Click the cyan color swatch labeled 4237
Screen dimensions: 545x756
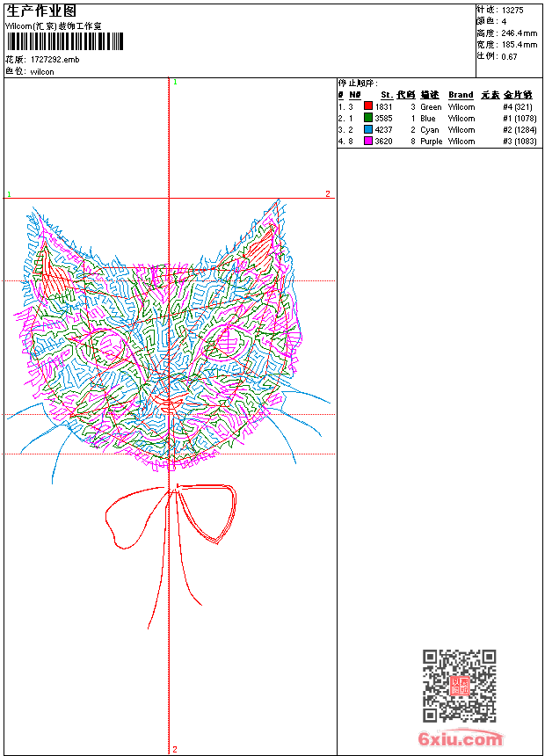[368, 130]
